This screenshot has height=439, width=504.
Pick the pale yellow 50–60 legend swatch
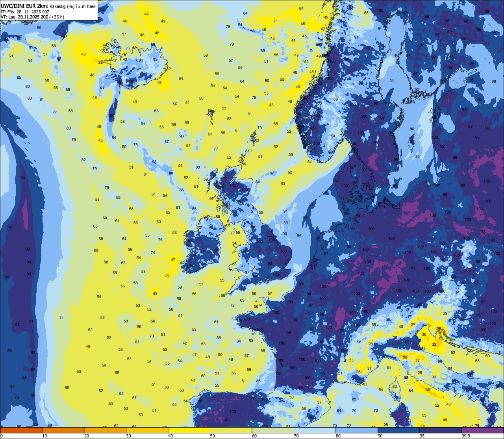231,430
